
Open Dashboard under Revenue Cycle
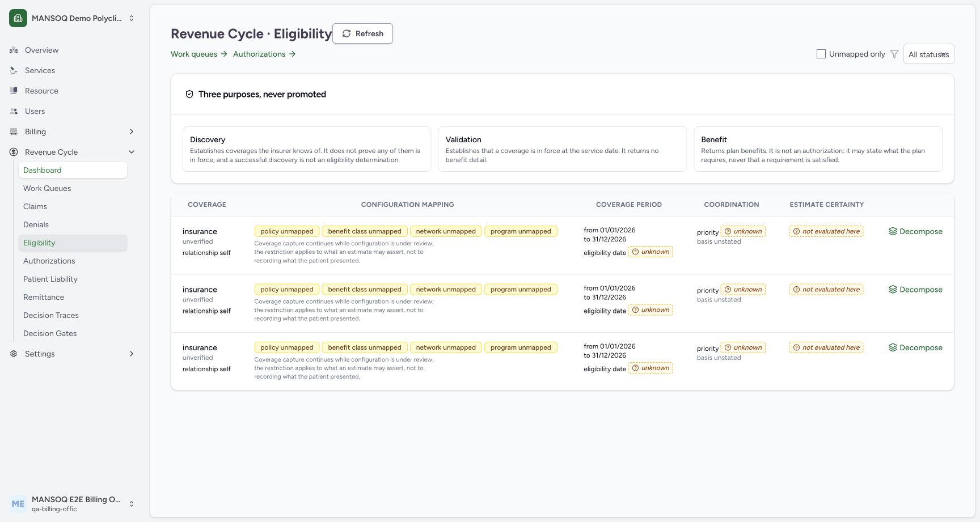click(73, 170)
